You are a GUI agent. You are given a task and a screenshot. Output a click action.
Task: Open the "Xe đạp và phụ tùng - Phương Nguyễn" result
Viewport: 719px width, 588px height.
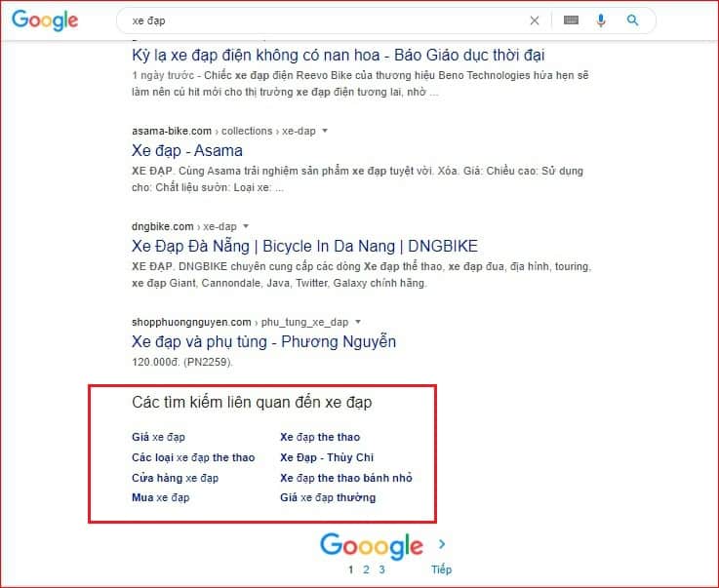263,342
